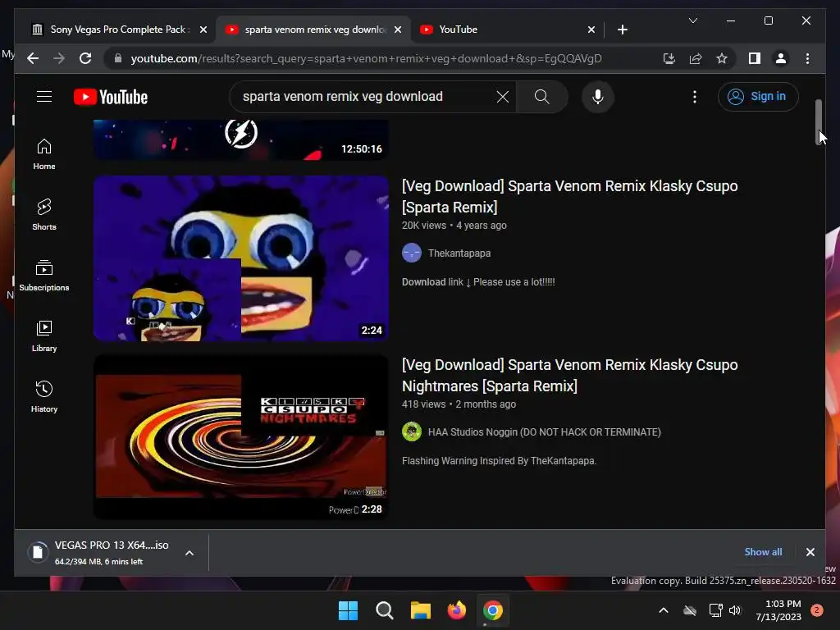This screenshot has width=840, height=630.
Task: Open the first Sparta Venom Remix Klasky Csupo title
Action: (x=569, y=197)
